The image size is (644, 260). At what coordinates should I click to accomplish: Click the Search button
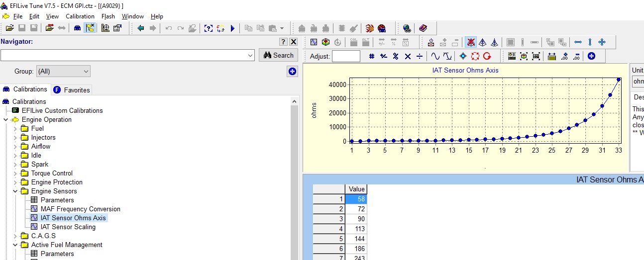(x=278, y=55)
